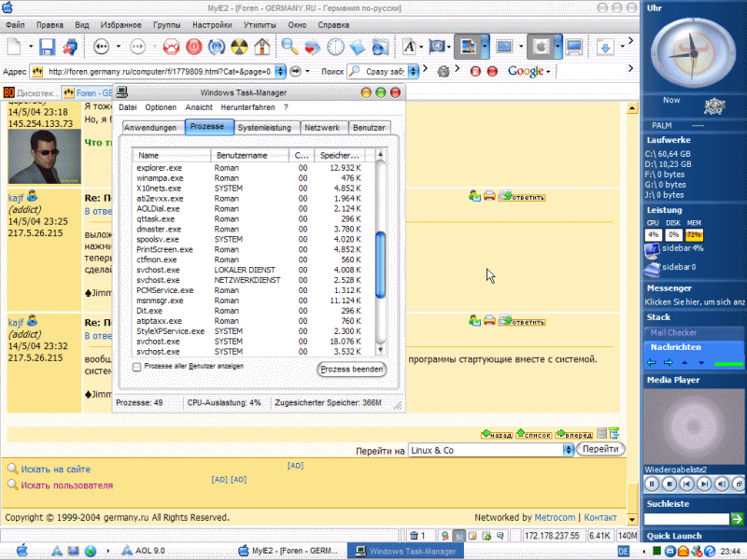Switch to Netzwerk tab in Task-Manager
This screenshot has height=560, width=747.
point(322,128)
